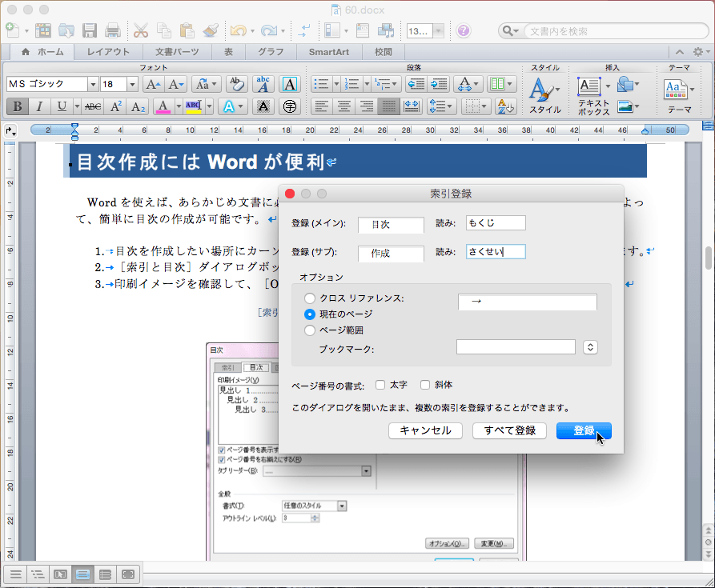Apply subscript A₂ formatting
715x588 pixels.
(x=138, y=106)
